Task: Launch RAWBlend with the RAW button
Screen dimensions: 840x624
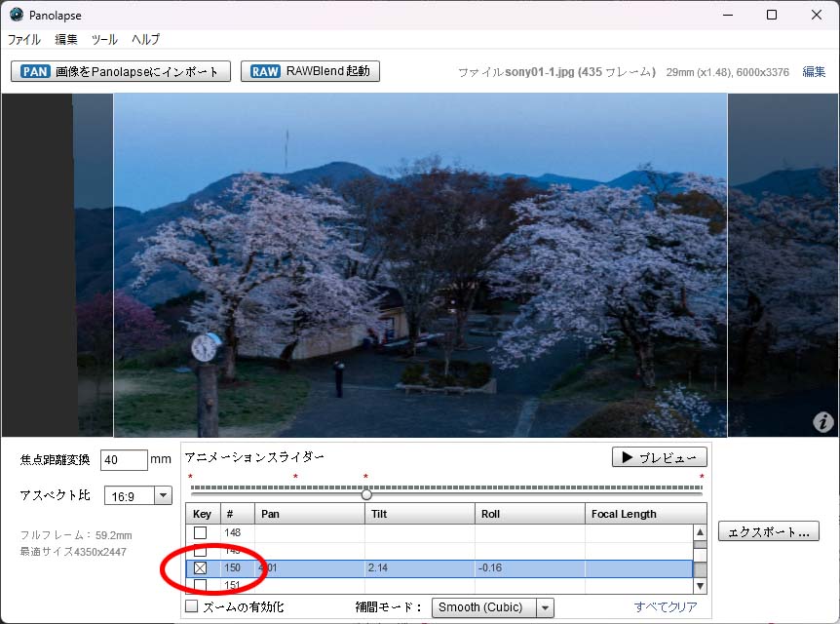Action: pyautogui.click(x=310, y=71)
